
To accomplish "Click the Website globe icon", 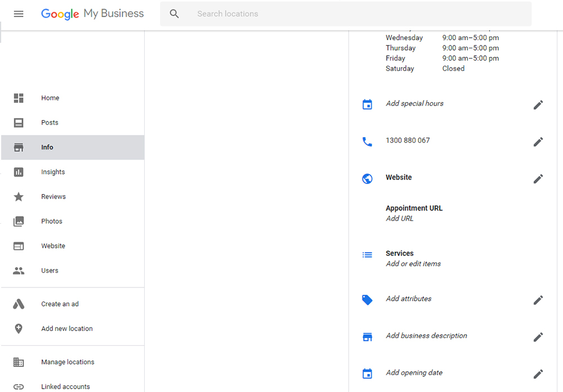I will point(367,179).
